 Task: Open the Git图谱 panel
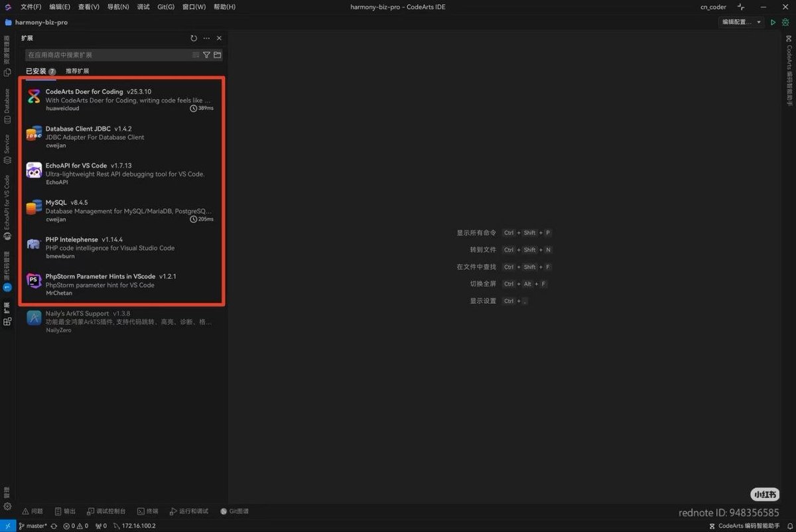(x=234, y=511)
